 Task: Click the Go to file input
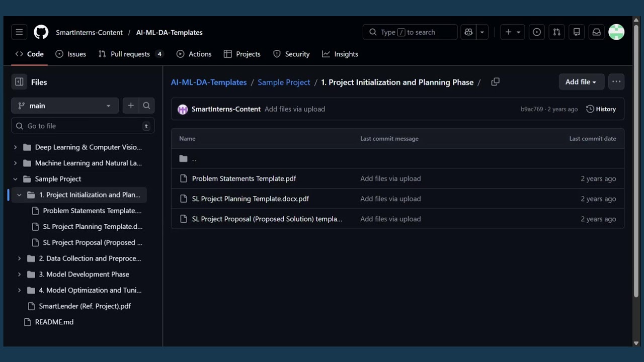[x=83, y=126]
